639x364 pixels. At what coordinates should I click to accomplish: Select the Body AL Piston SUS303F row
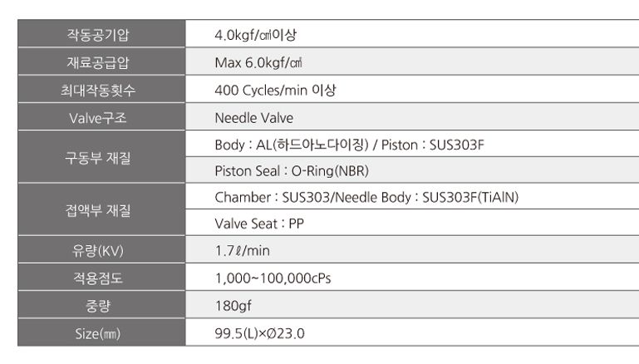click(x=412, y=144)
